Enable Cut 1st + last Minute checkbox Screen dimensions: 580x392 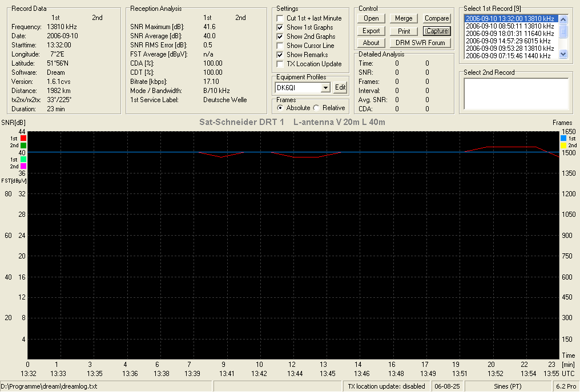(x=280, y=18)
